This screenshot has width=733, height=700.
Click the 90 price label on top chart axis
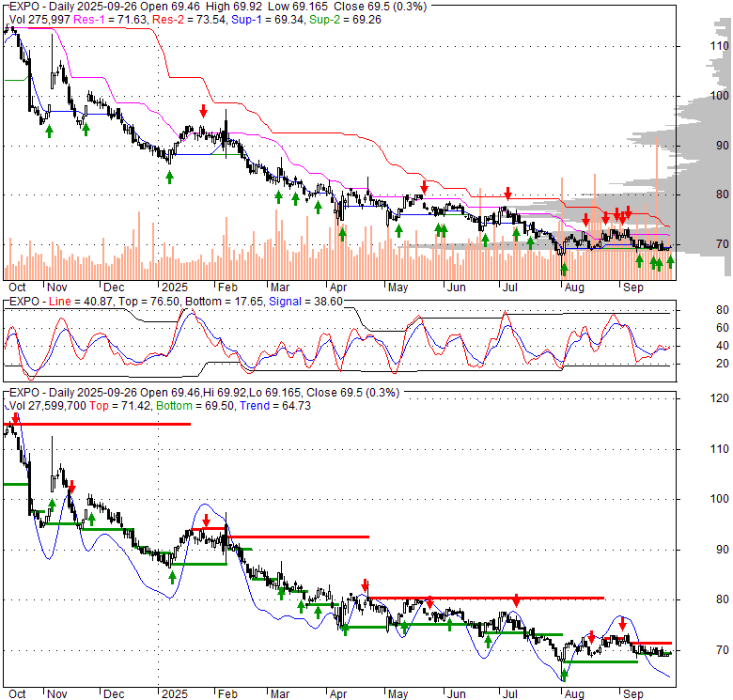[723, 146]
